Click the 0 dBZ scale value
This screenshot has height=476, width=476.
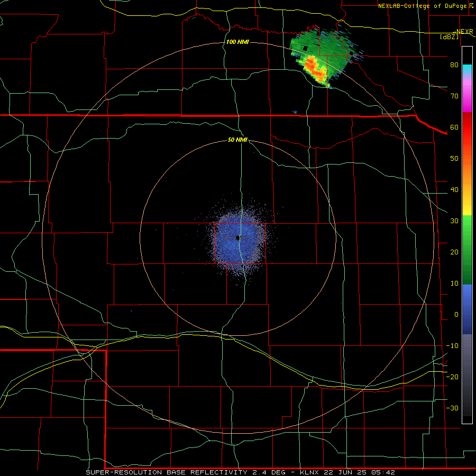tap(456, 315)
